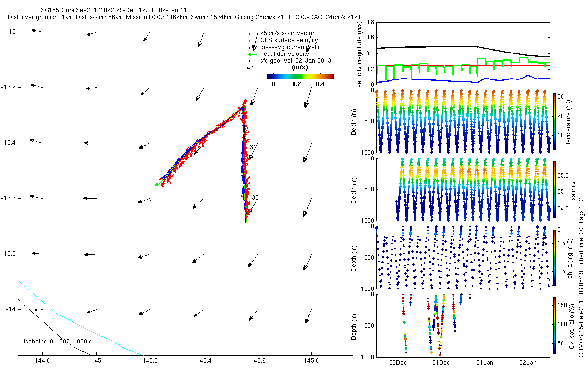The height and width of the screenshot is (368, 588).
Task: Click the track day marker labeled 31
Action: pos(253,147)
